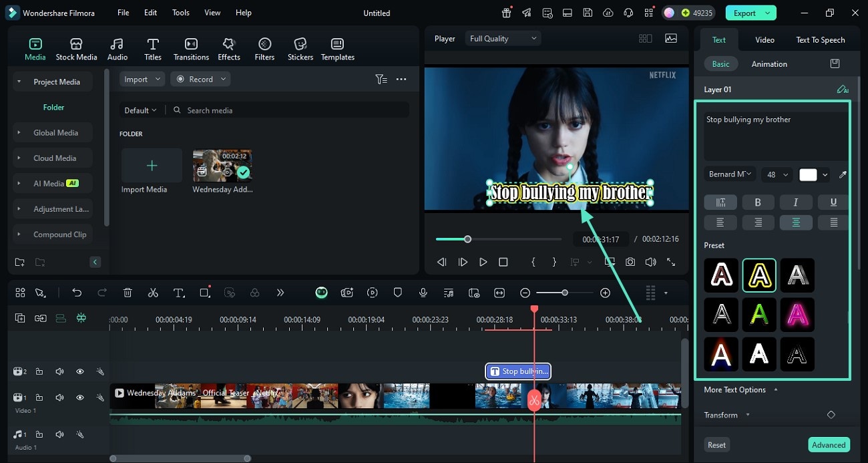868x463 pixels.
Task: Open the Effects tab
Action: point(229,49)
